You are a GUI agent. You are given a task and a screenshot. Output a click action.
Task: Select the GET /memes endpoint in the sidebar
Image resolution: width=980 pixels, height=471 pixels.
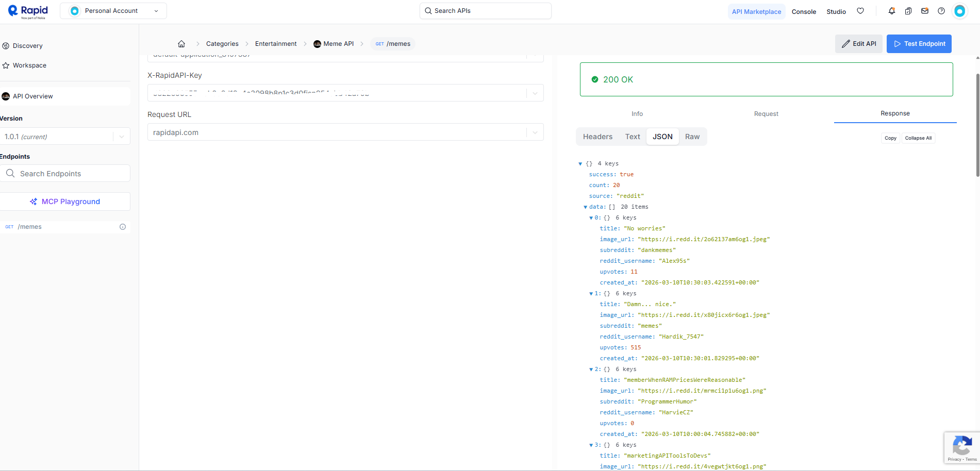coord(65,227)
